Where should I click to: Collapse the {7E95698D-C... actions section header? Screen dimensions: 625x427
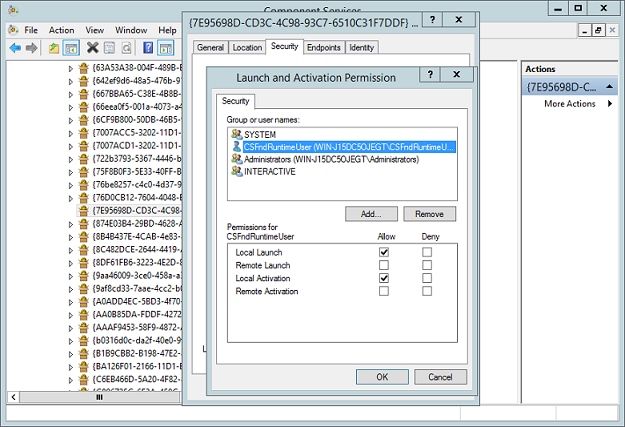click(x=610, y=87)
